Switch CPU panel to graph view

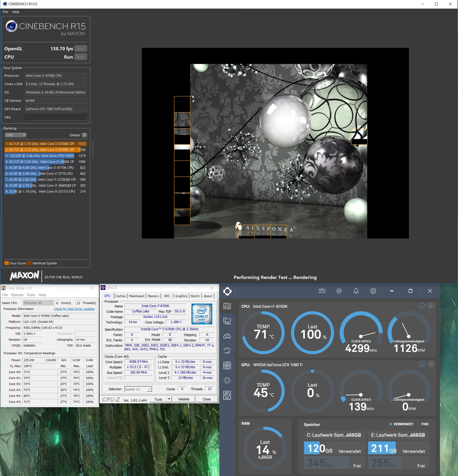pyautogui.click(x=431, y=306)
